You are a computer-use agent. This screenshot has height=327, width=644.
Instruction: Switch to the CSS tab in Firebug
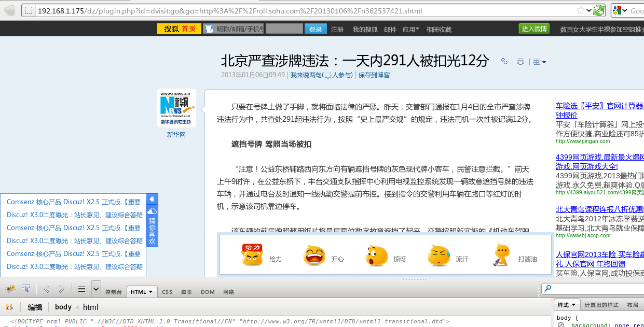pyautogui.click(x=167, y=292)
